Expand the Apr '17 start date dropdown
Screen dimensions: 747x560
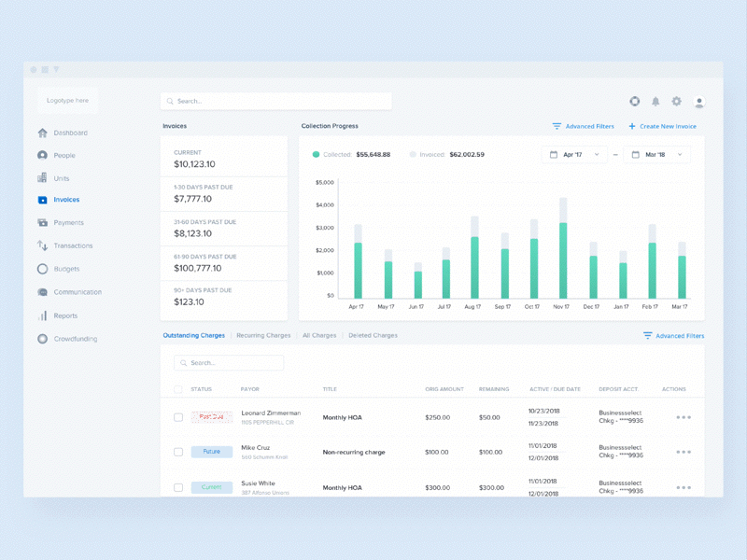574,155
